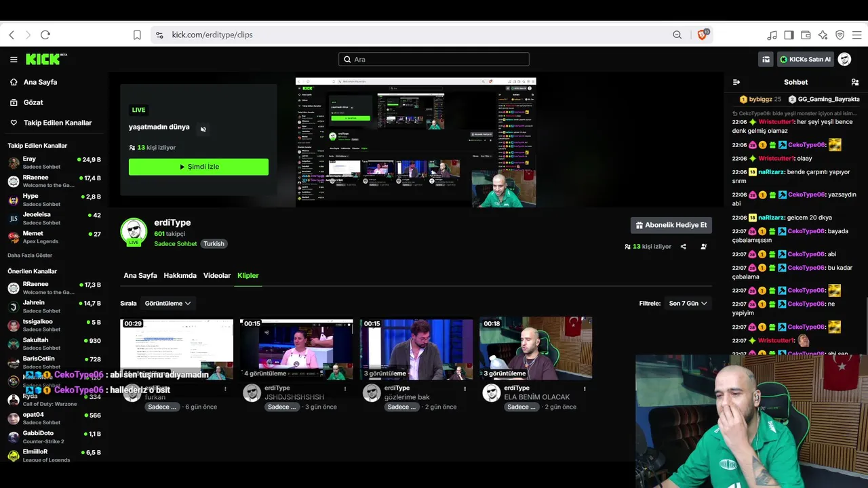Open the dashboard icon beside KICKs button
The image size is (868, 488).
point(766,59)
